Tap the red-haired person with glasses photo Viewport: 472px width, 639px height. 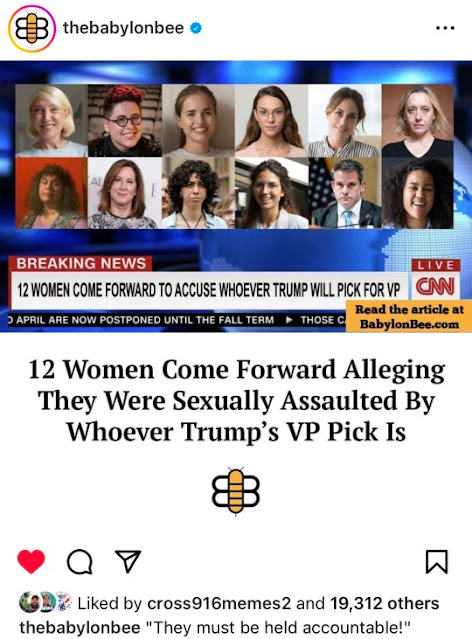pyautogui.click(x=125, y=121)
